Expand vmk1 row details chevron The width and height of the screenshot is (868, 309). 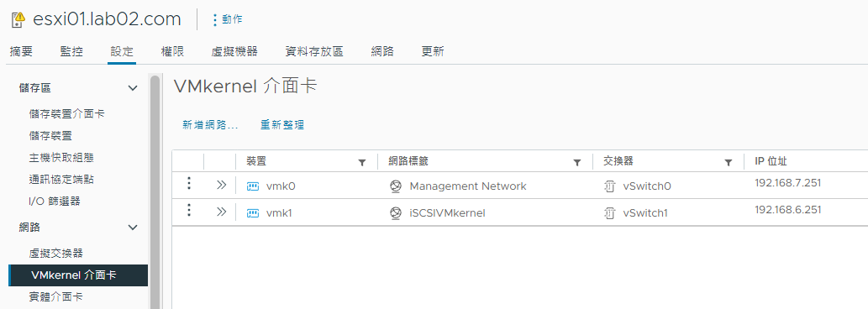click(222, 212)
